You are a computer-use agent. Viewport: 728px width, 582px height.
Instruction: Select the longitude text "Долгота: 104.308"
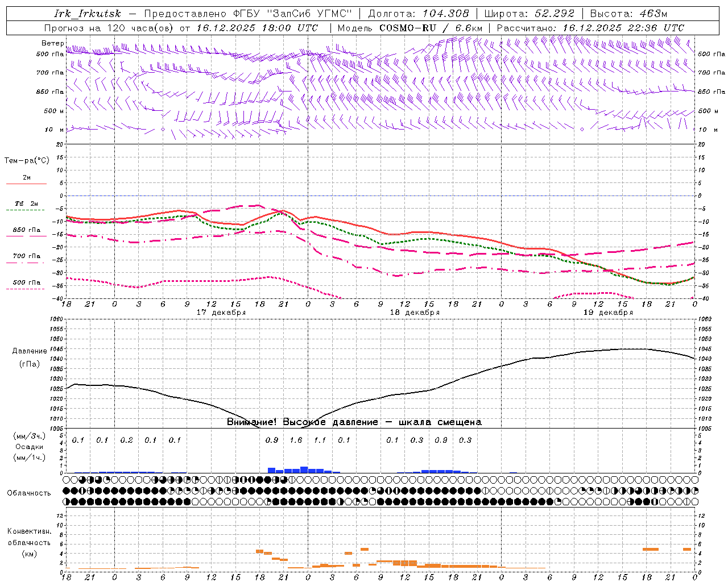pos(419,14)
